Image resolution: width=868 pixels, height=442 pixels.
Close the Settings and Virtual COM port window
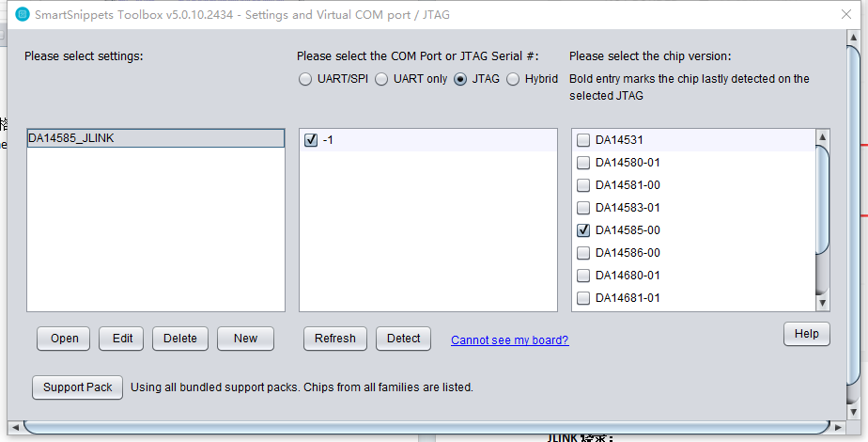pyautogui.click(x=846, y=14)
